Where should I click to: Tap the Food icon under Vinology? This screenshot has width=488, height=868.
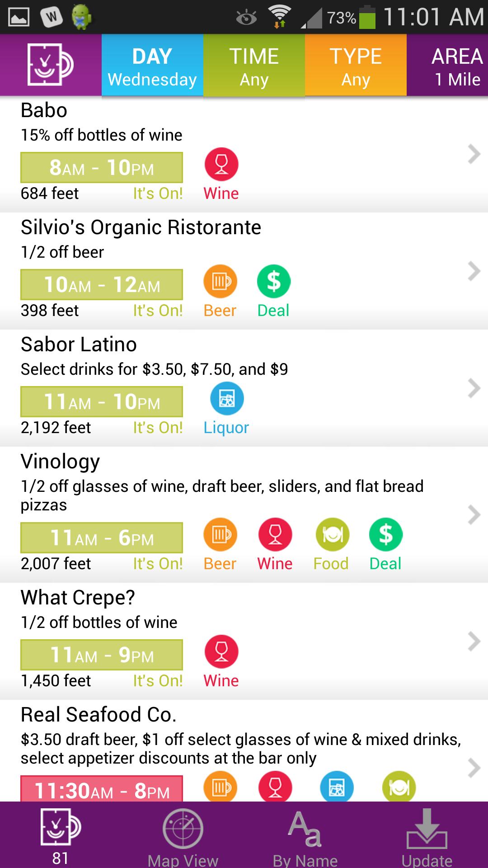pyautogui.click(x=332, y=535)
